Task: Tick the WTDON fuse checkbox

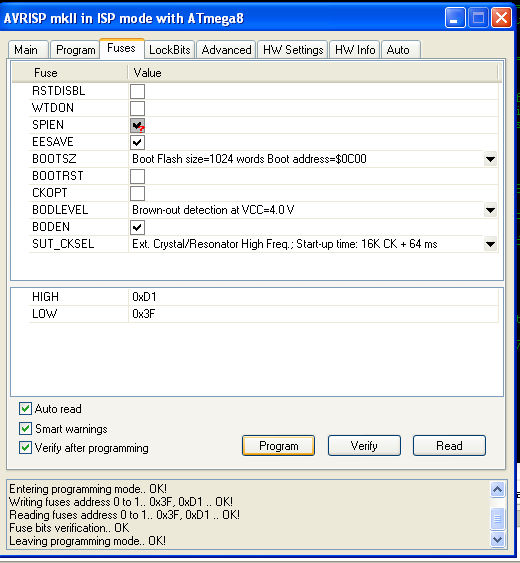Action: pos(137,108)
